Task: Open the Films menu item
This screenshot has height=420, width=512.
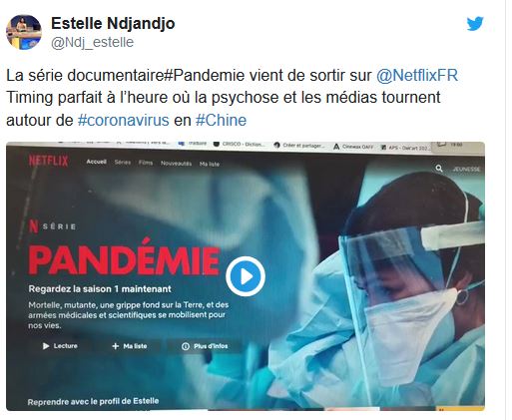Action: (146, 163)
